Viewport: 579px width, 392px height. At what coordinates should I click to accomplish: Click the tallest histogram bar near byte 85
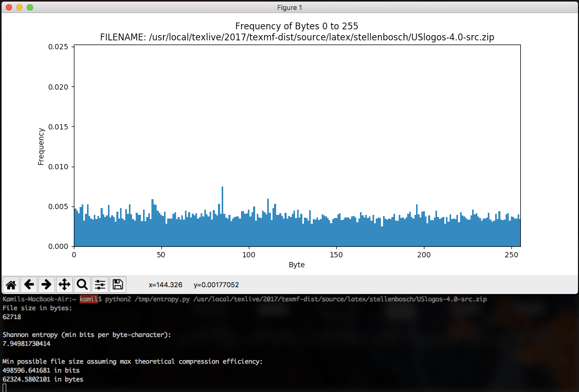222,216
